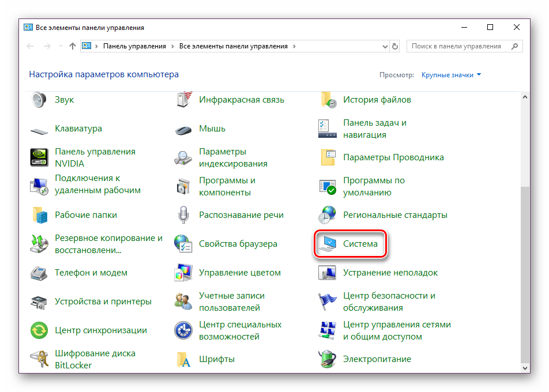The image size is (549, 392).
Task: Open the Центр специальных возможностей icon
Action: click(183, 330)
